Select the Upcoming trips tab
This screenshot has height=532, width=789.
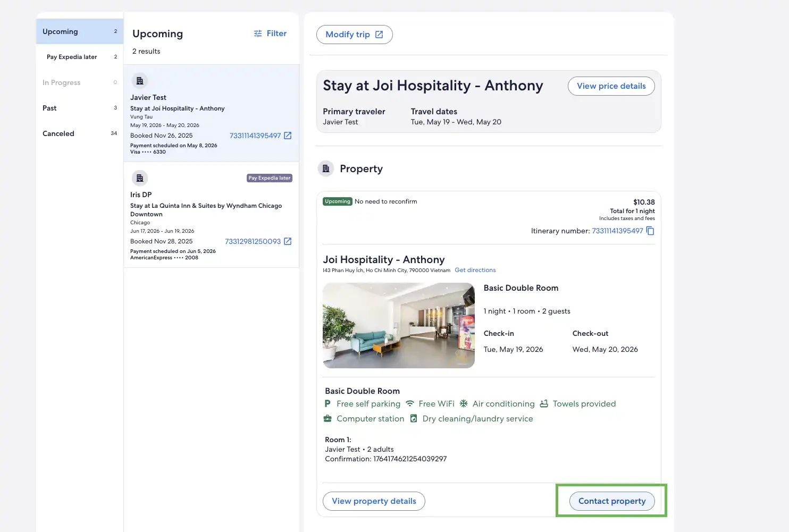[79, 32]
